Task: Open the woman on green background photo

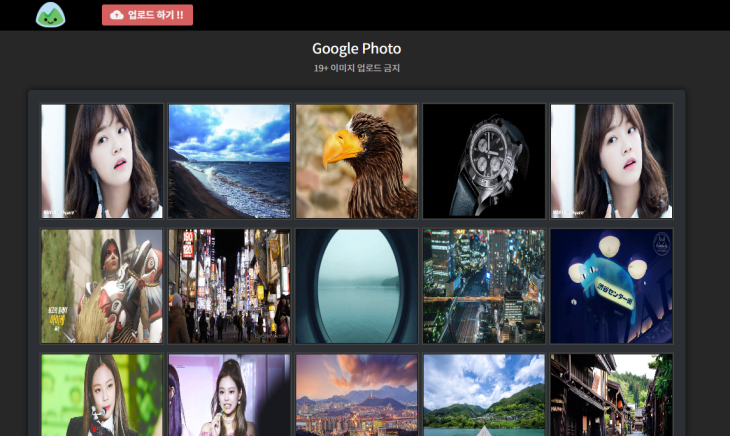Action: [102, 395]
